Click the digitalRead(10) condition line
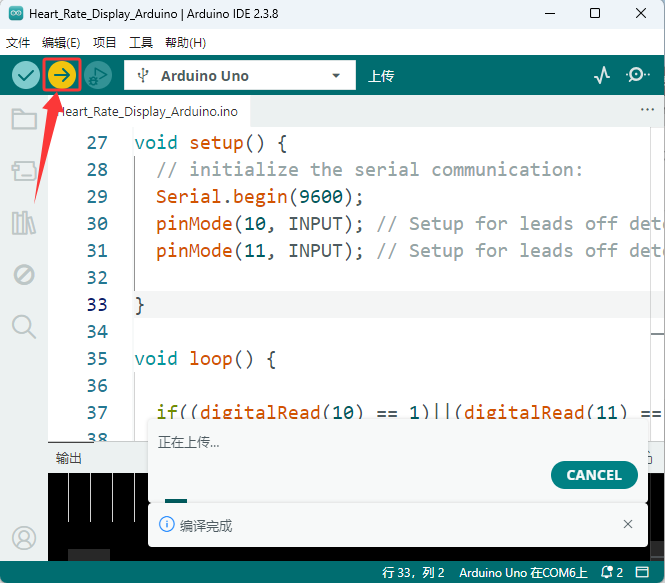 point(408,413)
